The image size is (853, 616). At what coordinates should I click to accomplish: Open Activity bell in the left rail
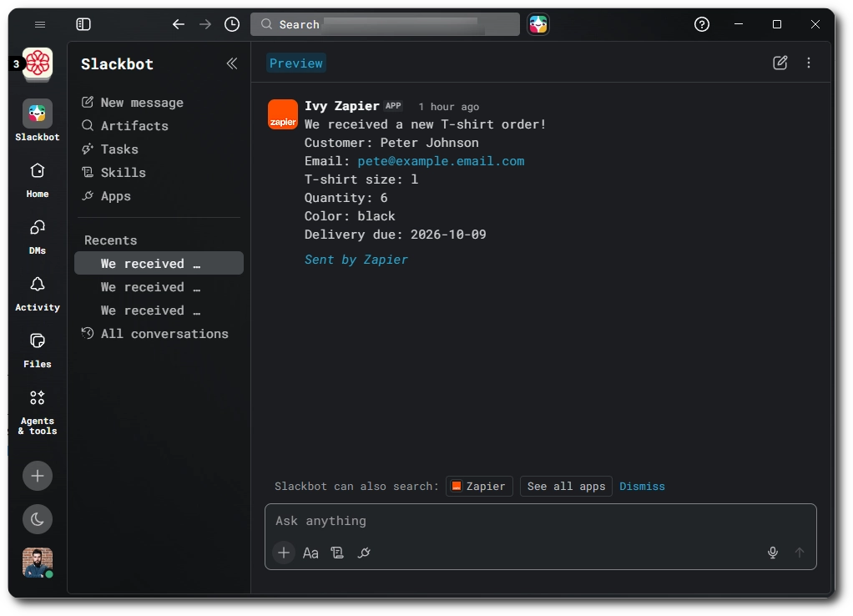pyautogui.click(x=38, y=294)
